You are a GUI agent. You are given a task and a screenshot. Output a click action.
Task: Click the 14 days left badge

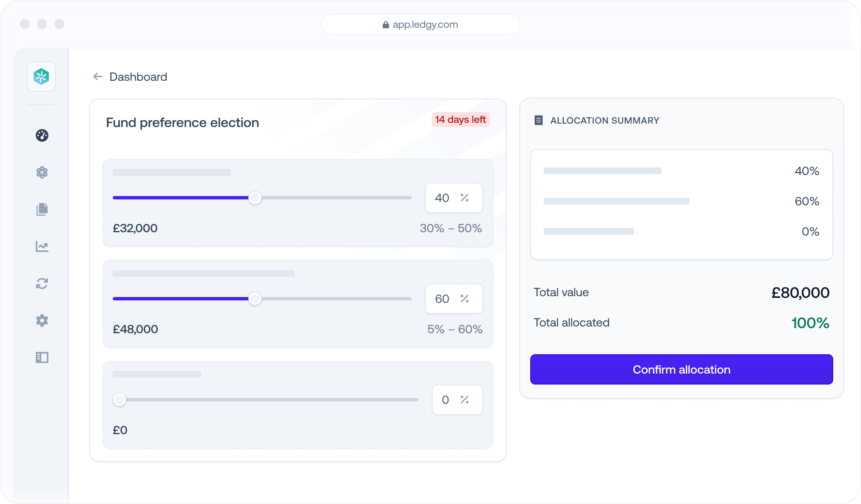tap(460, 119)
